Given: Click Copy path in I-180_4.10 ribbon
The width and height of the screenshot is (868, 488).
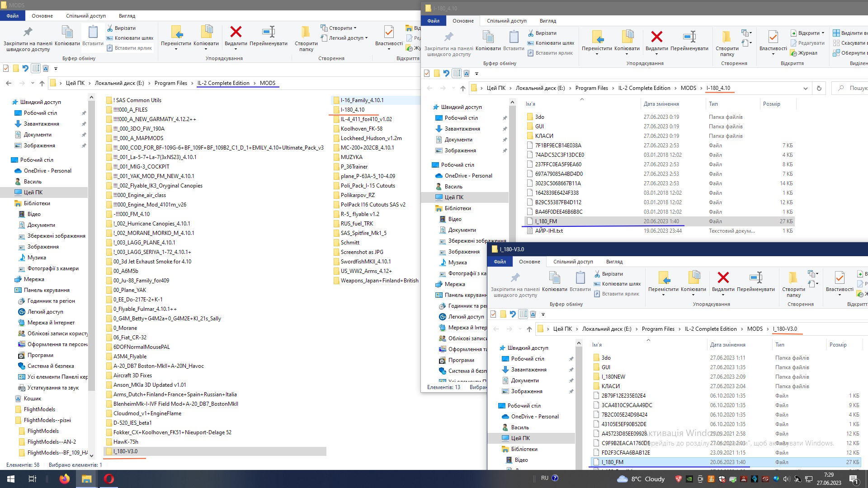Looking at the screenshot, I should pos(554,43).
